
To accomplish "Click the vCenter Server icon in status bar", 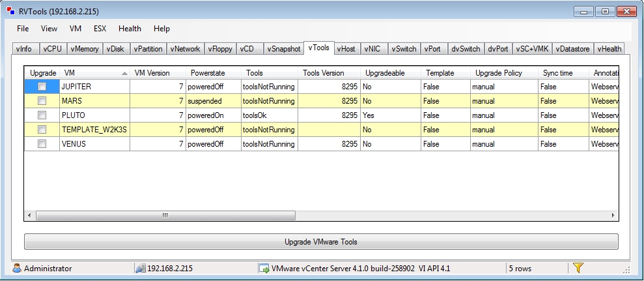I will tap(264, 268).
